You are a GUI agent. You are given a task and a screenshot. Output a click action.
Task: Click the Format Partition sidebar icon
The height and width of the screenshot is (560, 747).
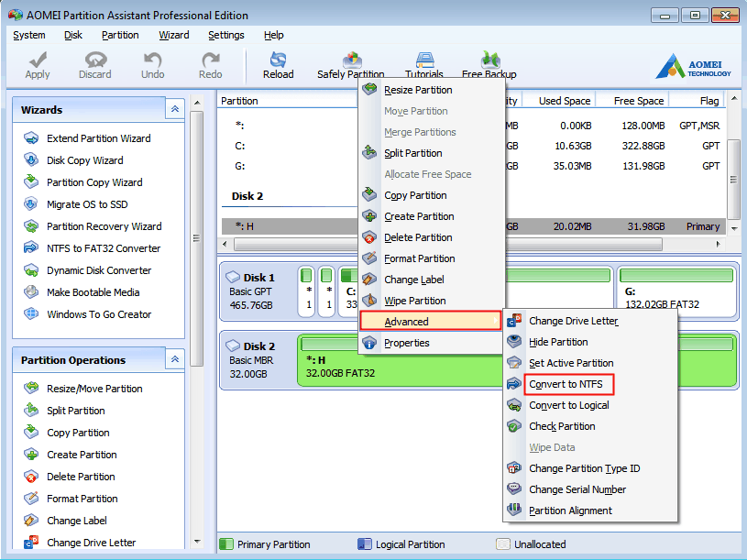coord(31,499)
